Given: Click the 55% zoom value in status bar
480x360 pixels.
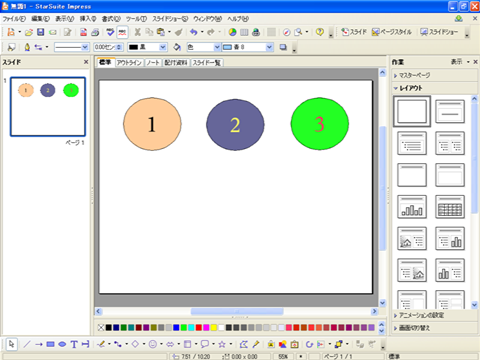Looking at the screenshot, I should pos(283,356).
